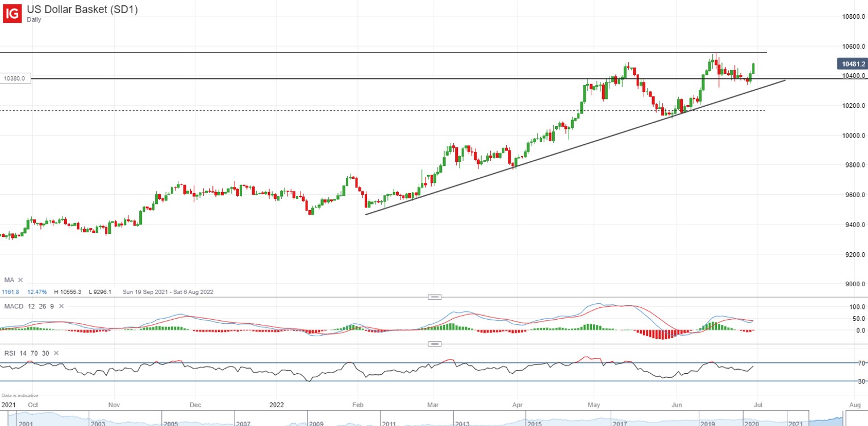Viewport: 868px width, 426px height.
Task: Remove the MA indicator with its X
Action: (x=21, y=280)
